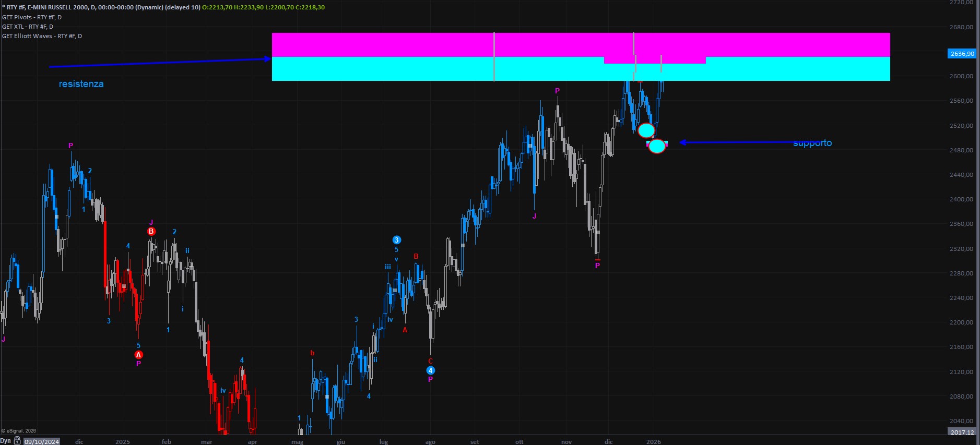Select the GET Elliott Waves study label
Image resolution: width=980 pixels, height=445 pixels.
[x=42, y=36]
